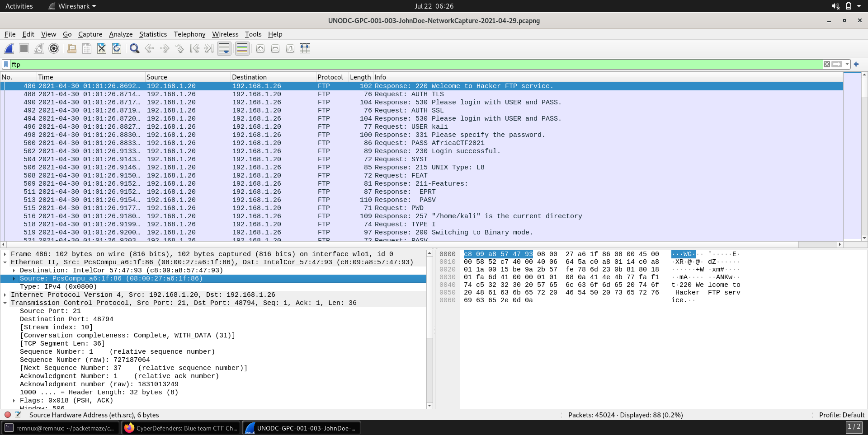Clear the ftp display filter
This screenshot has height=435, width=868.
(826, 64)
